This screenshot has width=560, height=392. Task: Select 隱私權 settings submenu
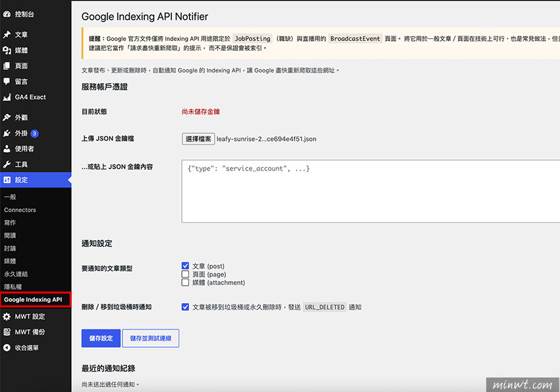13,287
